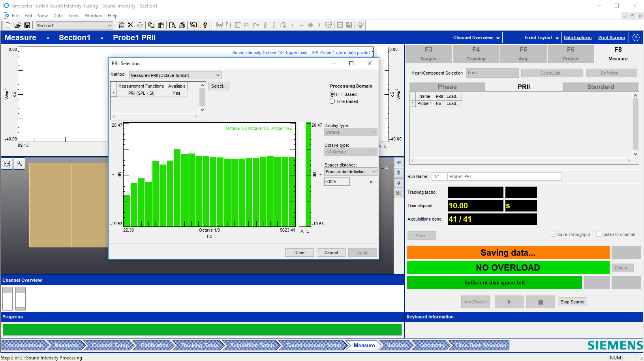Click the circled question mark help icon
644x361 pixels.
636,37
